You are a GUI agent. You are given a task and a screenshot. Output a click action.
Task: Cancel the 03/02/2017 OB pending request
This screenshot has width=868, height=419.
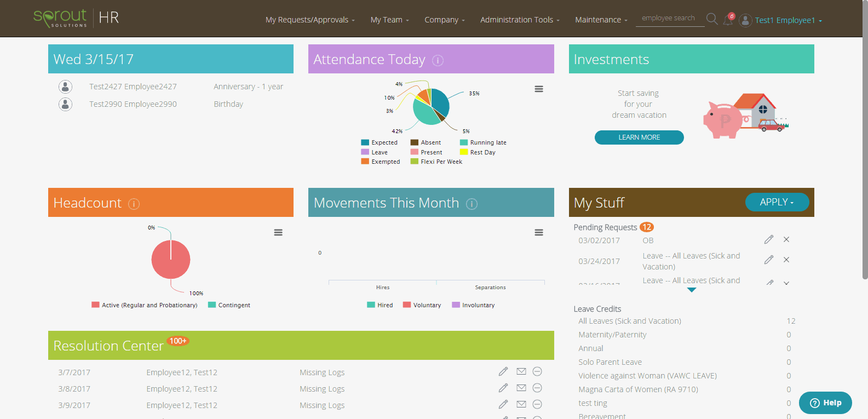[x=786, y=239]
